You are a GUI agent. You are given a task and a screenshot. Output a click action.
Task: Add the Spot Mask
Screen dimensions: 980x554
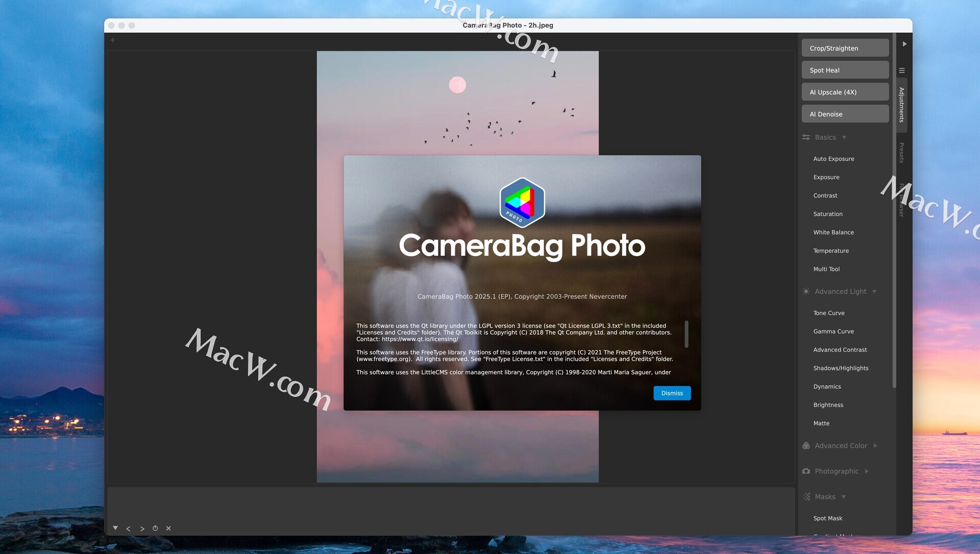[x=828, y=518]
